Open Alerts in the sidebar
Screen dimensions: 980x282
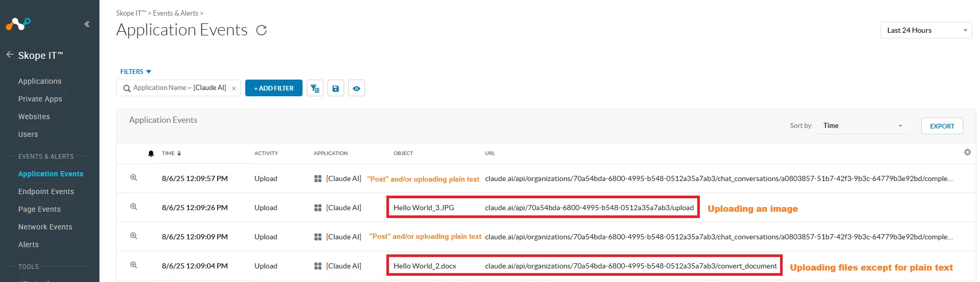28,245
